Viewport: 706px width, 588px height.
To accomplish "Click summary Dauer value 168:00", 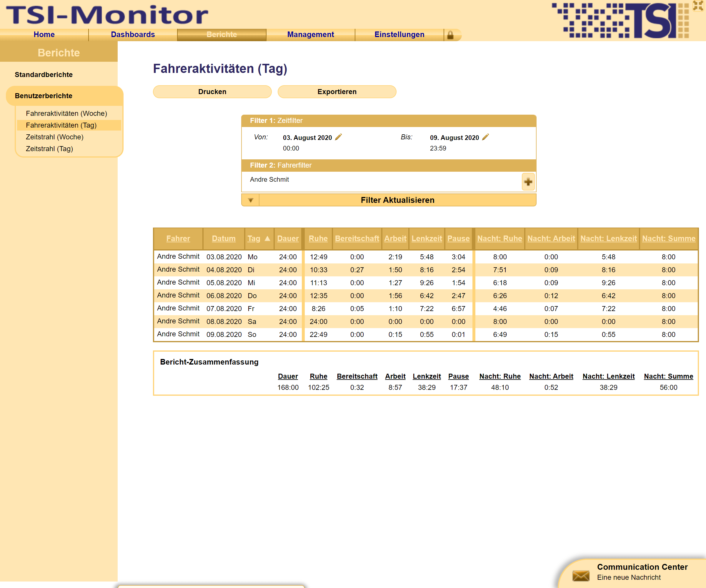I will (288, 387).
